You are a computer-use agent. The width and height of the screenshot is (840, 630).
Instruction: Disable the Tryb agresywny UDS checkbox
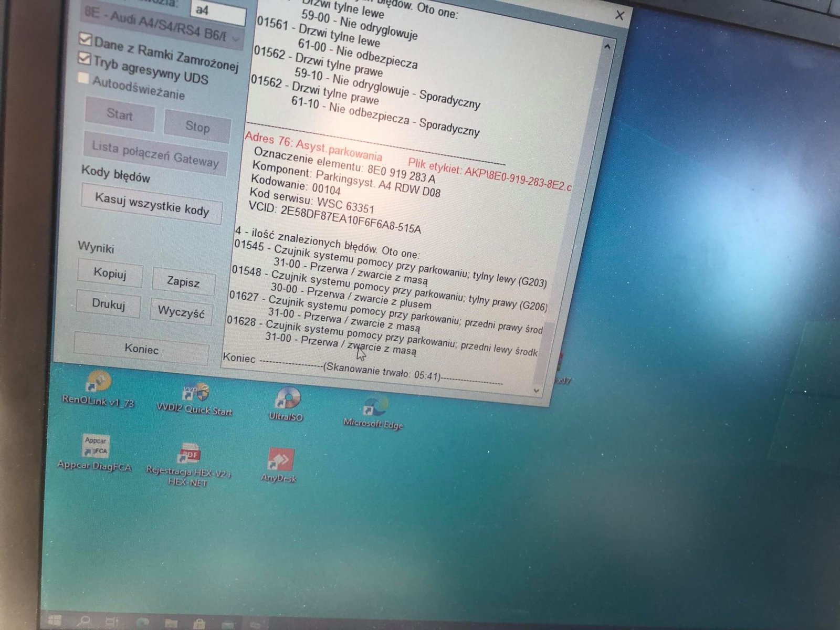pyautogui.click(x=83, y=58)
